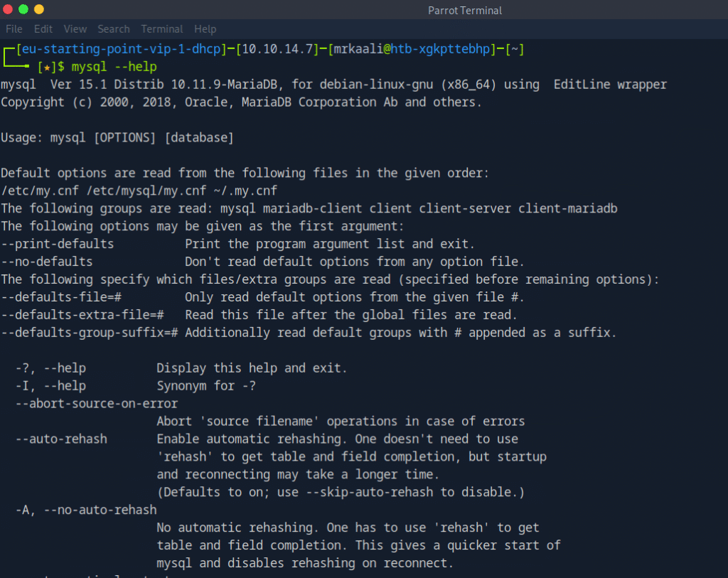Click the Parrot Terminal title bar text
The height and width of the screenshot is (578, 728).
pos(465,10)
